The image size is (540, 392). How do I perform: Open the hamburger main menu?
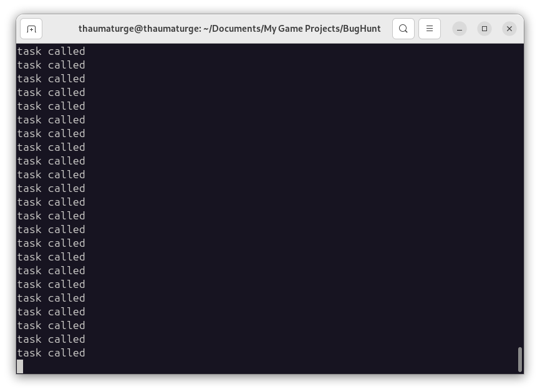point(430,29)
